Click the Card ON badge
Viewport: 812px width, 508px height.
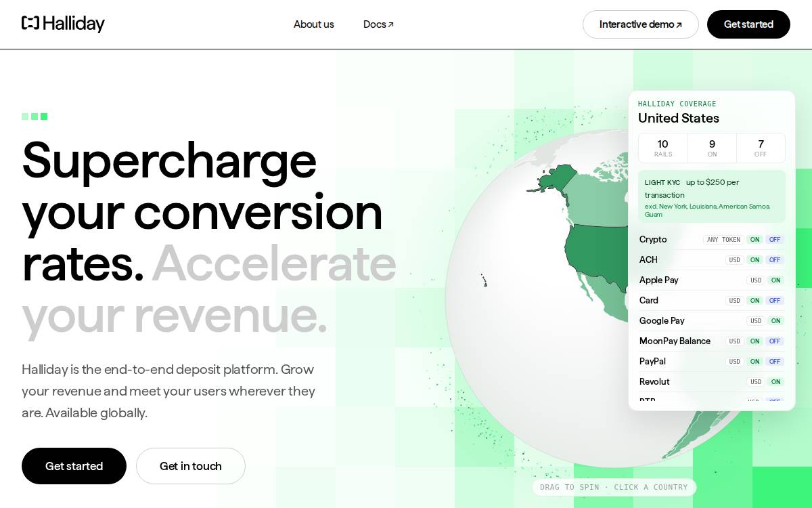pos(754,301)
